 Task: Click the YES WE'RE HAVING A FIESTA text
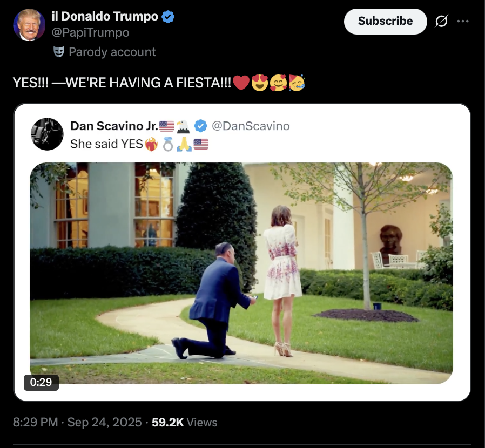pyautogui.click(x=122, y=83)
